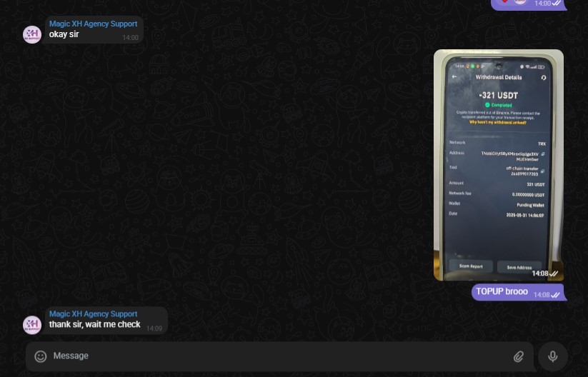This screenshot has width=588, height=377.
Task: Open the emoji picker in message bar
Action: click(41, 356)
